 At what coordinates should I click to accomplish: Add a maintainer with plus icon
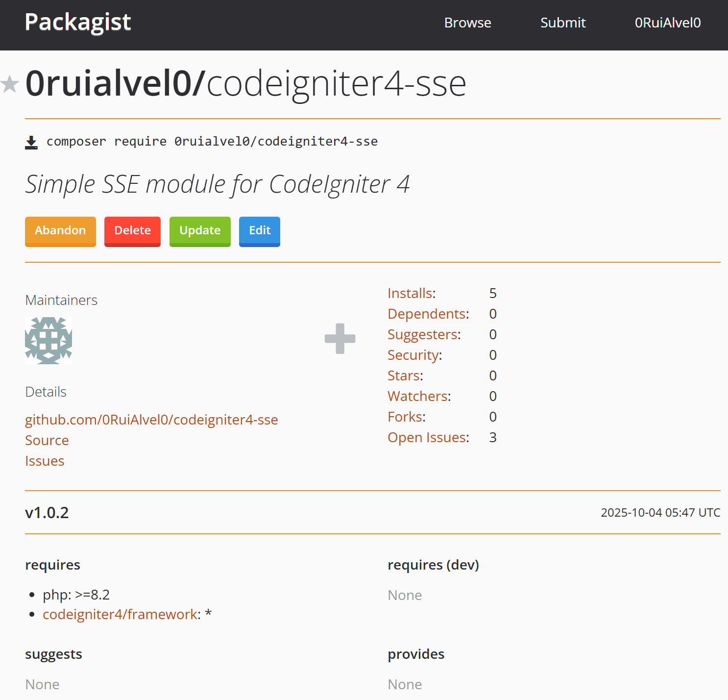point(340,339)
